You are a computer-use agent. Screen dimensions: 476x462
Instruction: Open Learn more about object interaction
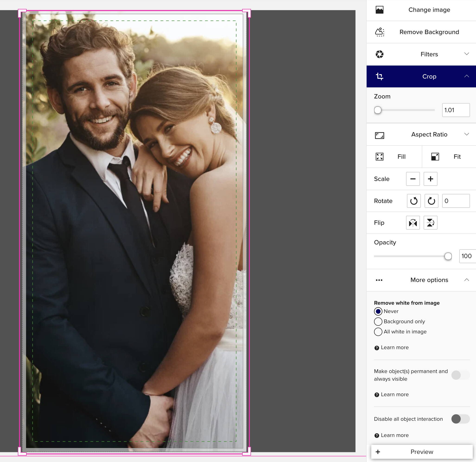pos(395,435)
